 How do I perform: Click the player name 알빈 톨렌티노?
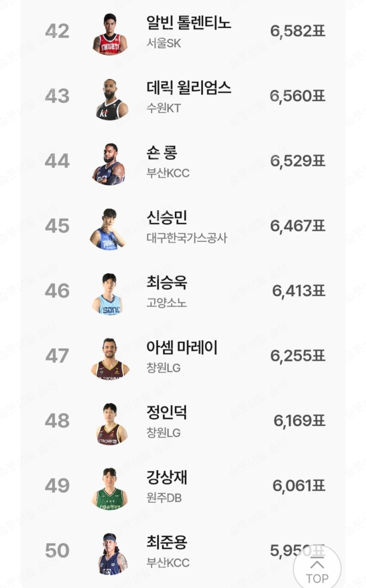pos(188,22)
